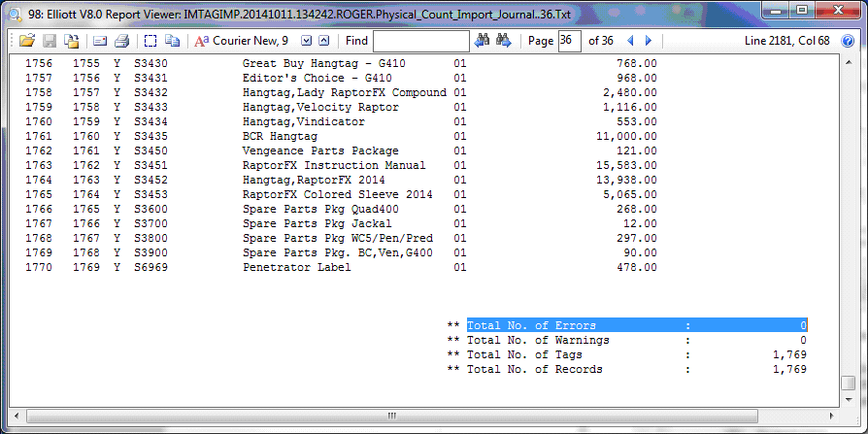Viewport: 868px width, 434px height.
Task: Email the report via envelope icon
Action: click(x=100, y=41)
